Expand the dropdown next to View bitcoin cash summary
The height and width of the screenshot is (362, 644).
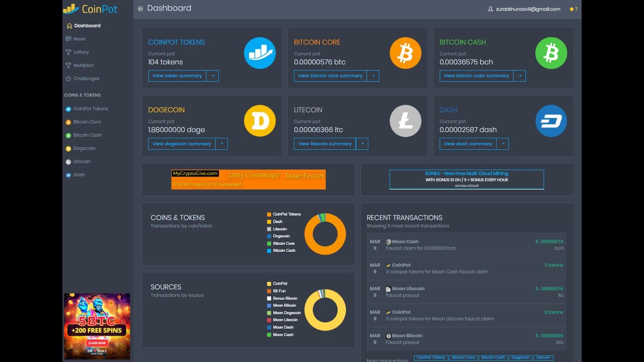pos(520,76)
